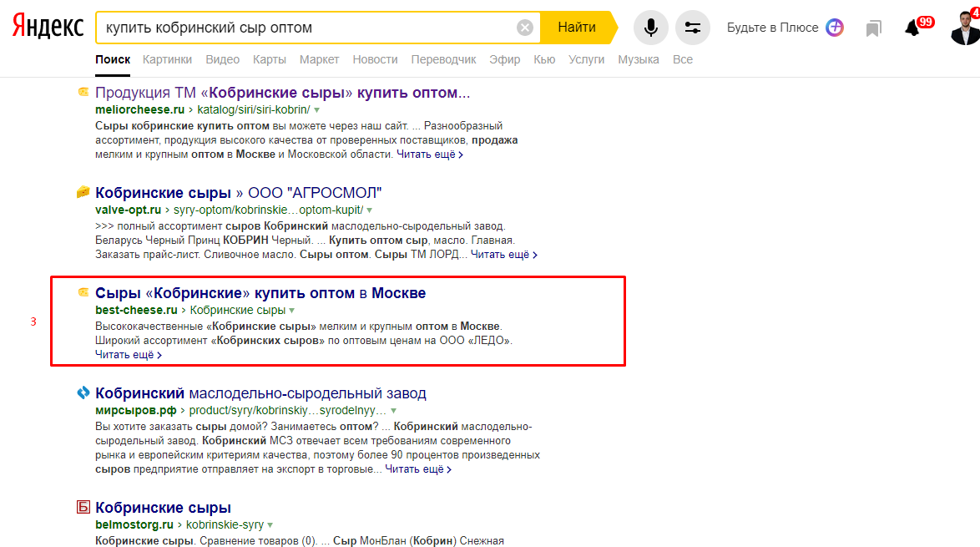Click favicon of meliorcheese.ru result
The image size is (980, 547).
(x=83, y=92)
